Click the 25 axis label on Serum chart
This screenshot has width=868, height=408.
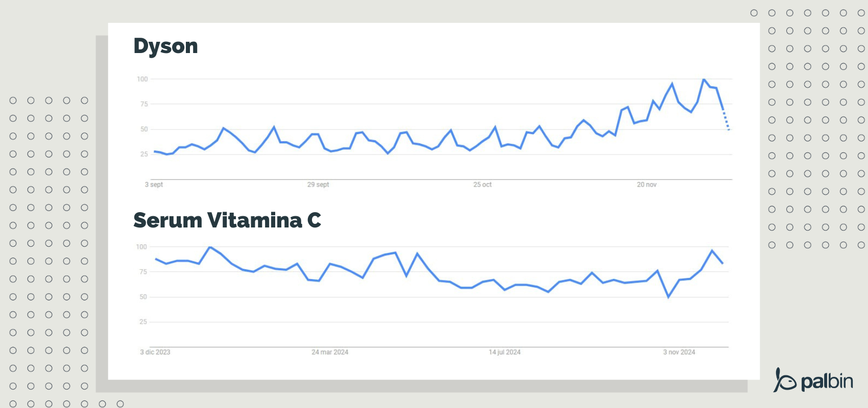pyautogui.click(x=143, y=322)
